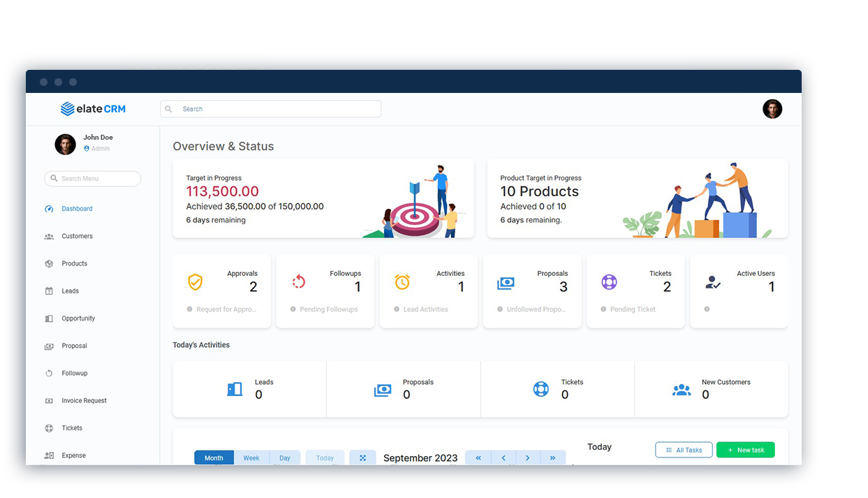Image resolution: width=868 pixels, height=498 pixels.
Task: Click the Pending Ticket label
Action: pyautogui.click(x=633, y=309)
